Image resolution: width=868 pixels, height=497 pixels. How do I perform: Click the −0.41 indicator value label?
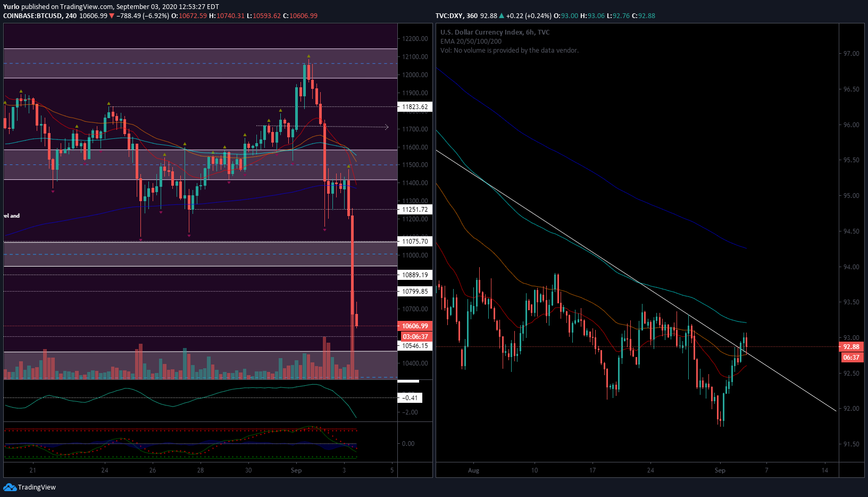point(410,397)
